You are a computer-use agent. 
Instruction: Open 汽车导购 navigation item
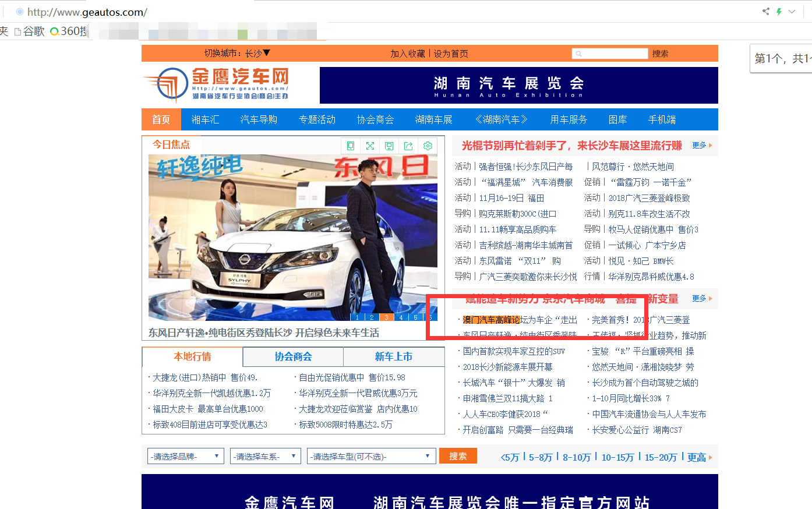[x=259, y=119]
